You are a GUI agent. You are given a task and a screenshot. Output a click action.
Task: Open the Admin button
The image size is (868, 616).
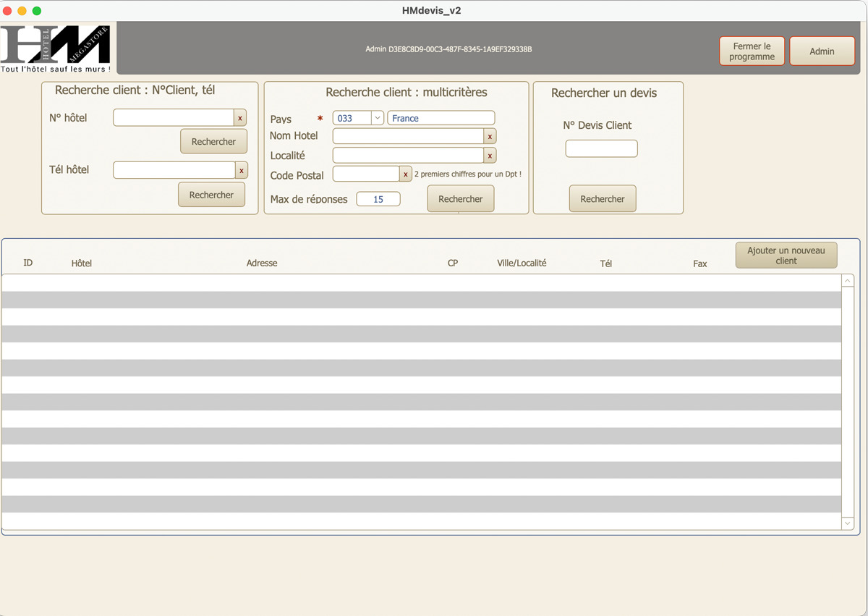[x=822, y=51]
